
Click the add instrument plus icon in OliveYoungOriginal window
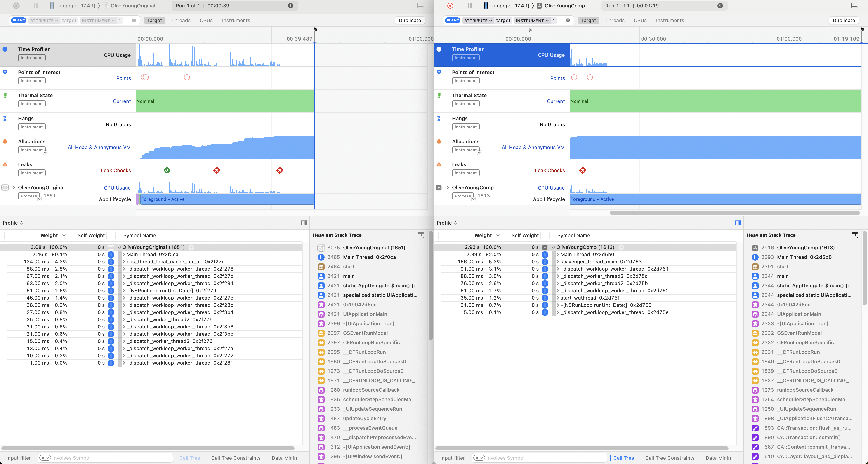tap(405, 6)
